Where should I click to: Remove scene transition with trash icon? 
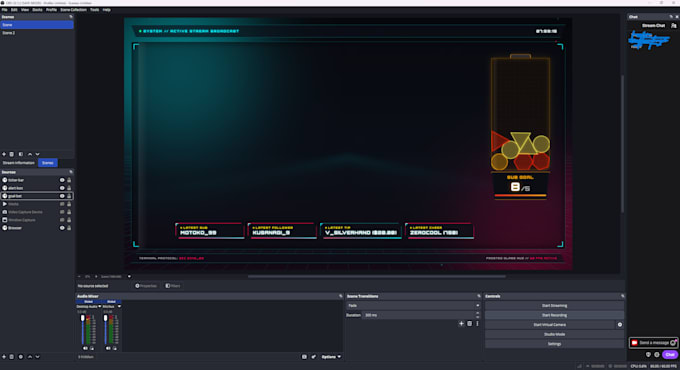click(469, 324)
